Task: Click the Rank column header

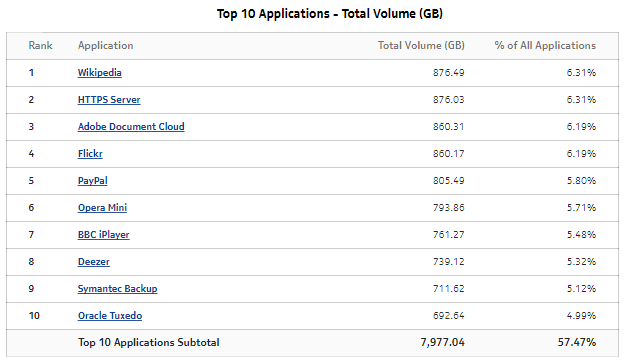Action: (40, 45)
